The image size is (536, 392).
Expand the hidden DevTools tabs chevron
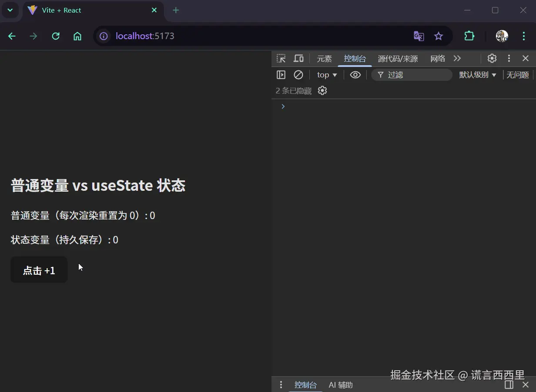(x=457, y=58)
